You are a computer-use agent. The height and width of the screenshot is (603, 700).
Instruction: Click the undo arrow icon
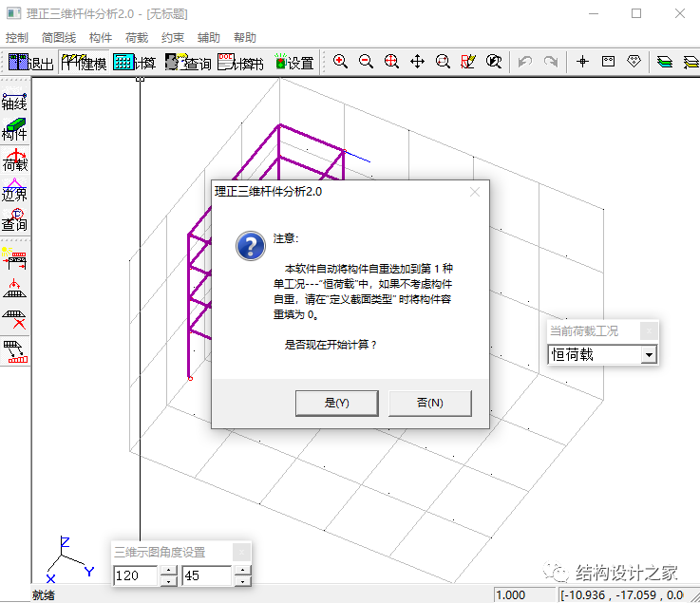point(525,61)
